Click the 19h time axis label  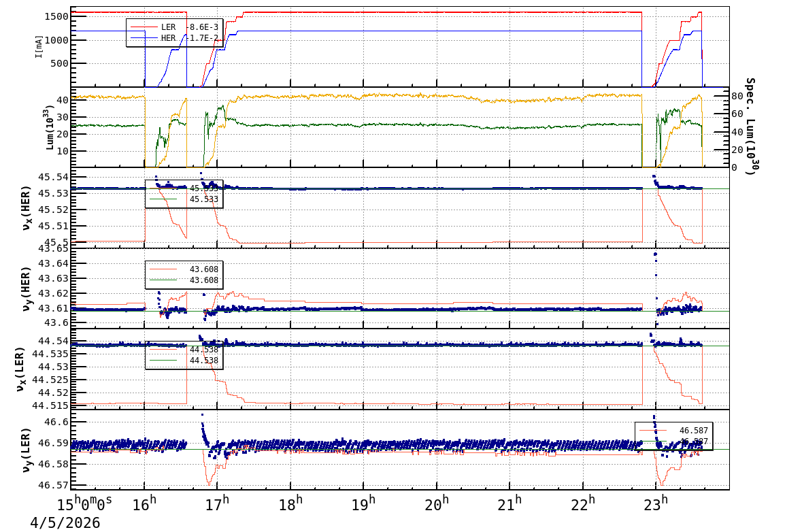click(x=363, y=503)
